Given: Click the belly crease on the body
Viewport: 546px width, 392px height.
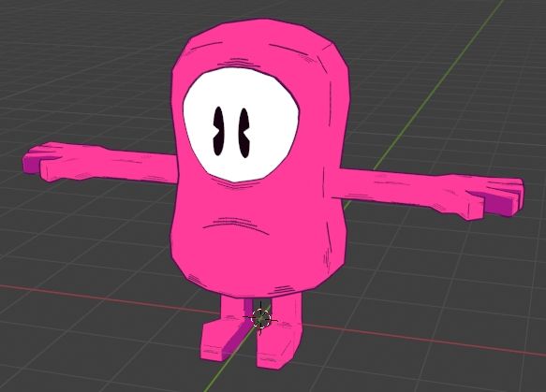Looking at the screenshot, I should click(x=236, y=225).
